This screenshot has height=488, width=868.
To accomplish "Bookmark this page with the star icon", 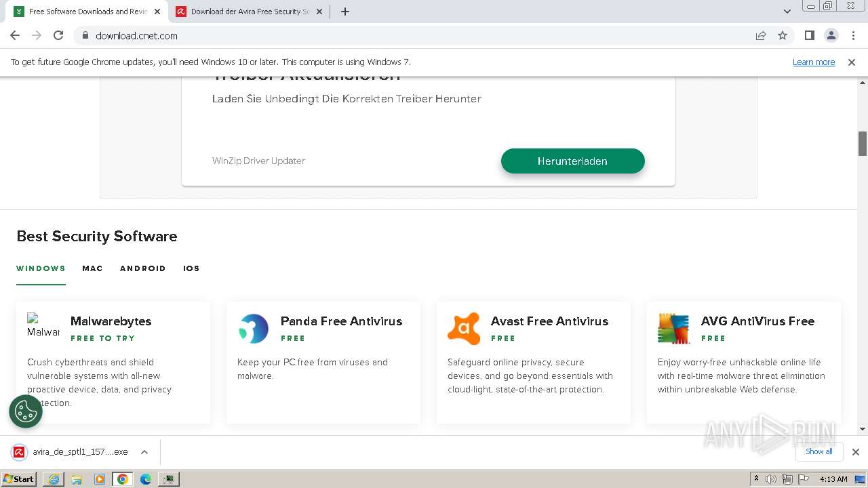I will (x=783, y=35).
